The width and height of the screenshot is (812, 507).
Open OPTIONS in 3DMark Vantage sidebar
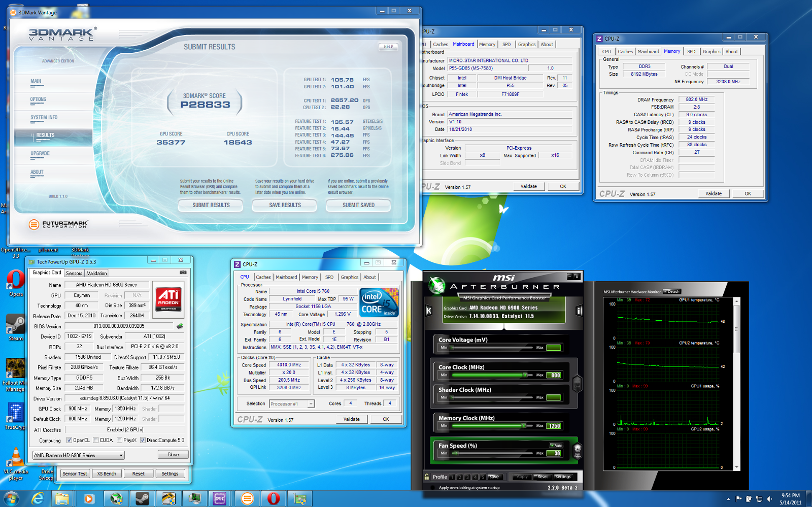click(38, 99)
